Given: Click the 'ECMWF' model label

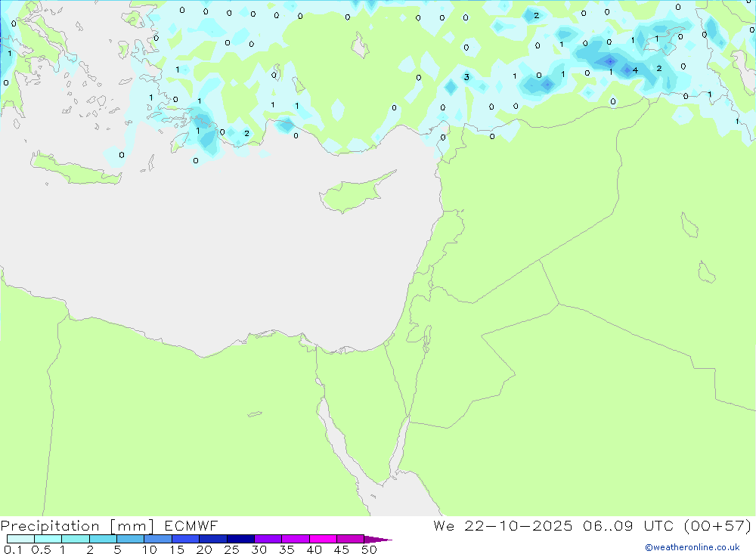Looking at the screenshot, I should (x=191, y=526).
